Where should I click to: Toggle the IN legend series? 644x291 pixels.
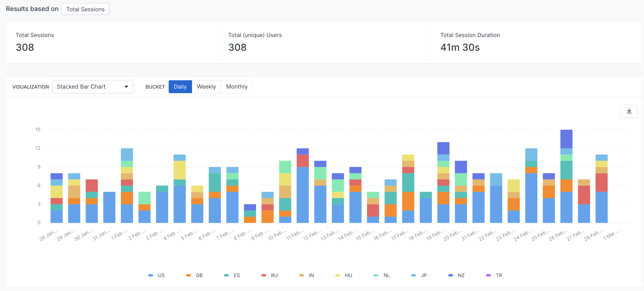(307, 275)
